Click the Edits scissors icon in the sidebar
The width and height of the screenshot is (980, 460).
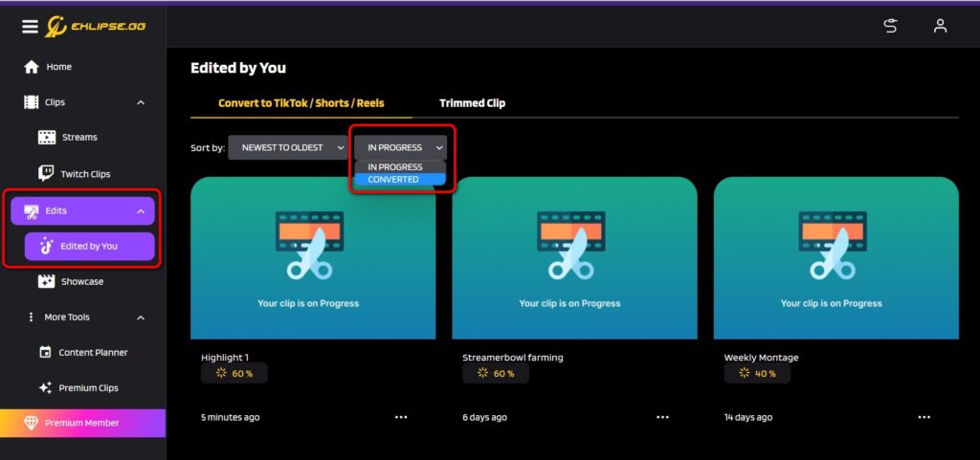pos(32,211)
